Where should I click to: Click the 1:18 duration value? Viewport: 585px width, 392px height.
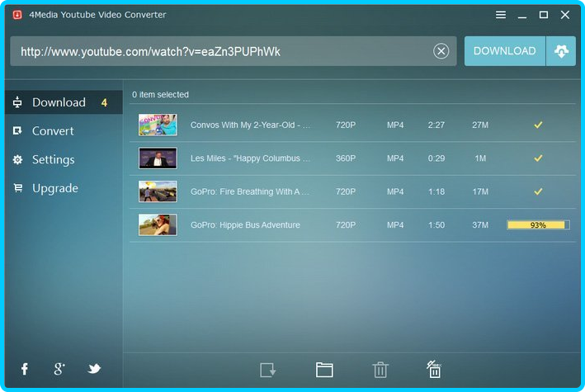point(436,191)
